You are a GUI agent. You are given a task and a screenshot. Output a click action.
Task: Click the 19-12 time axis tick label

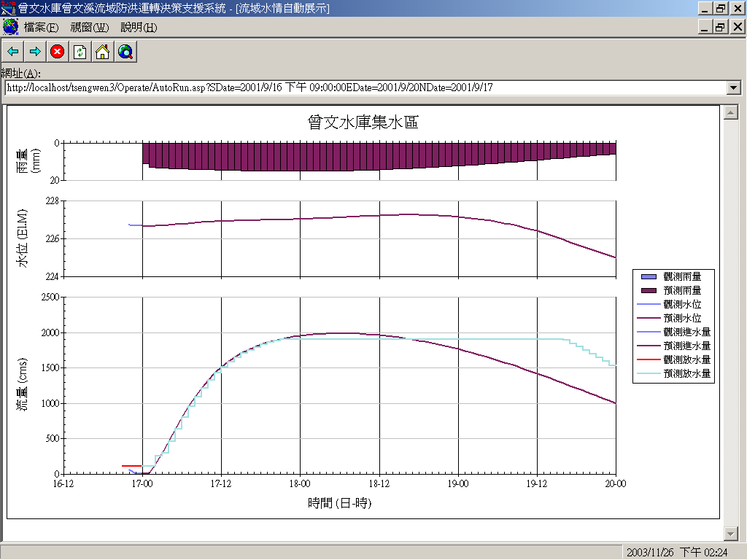(x=537, y=484)
